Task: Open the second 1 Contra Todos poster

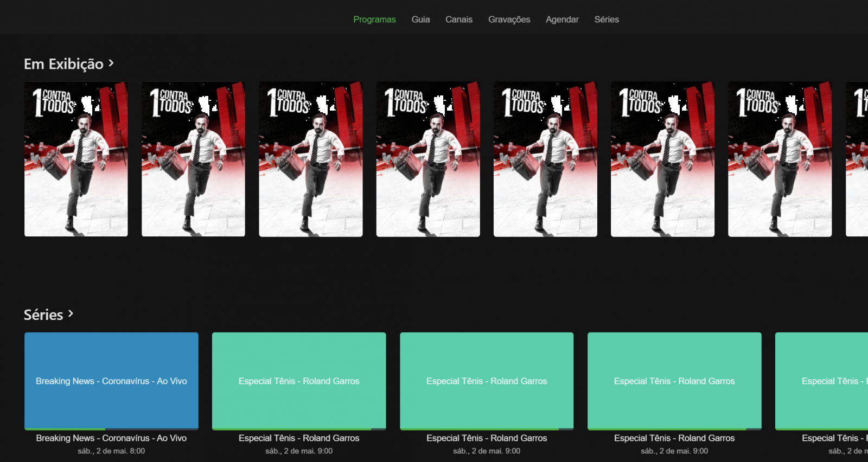Action: pos(193,159)
